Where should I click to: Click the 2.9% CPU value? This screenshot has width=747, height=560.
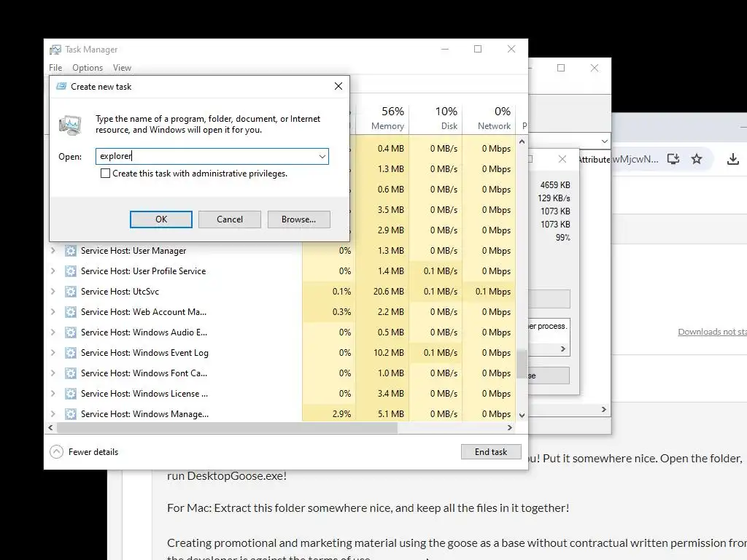(341, 414)
